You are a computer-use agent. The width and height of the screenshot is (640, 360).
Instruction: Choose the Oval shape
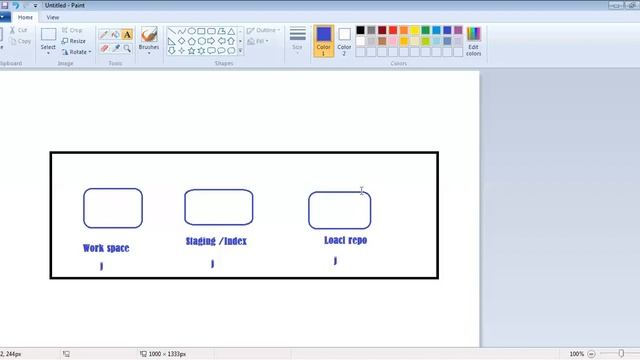tap(191, 31)
